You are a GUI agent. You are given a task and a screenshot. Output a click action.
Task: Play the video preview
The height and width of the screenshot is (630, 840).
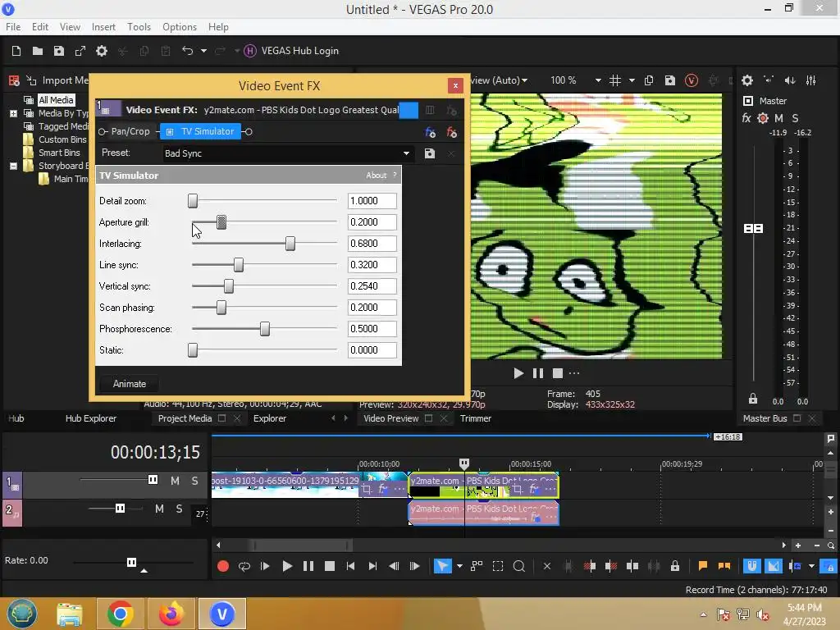(518, 373)
